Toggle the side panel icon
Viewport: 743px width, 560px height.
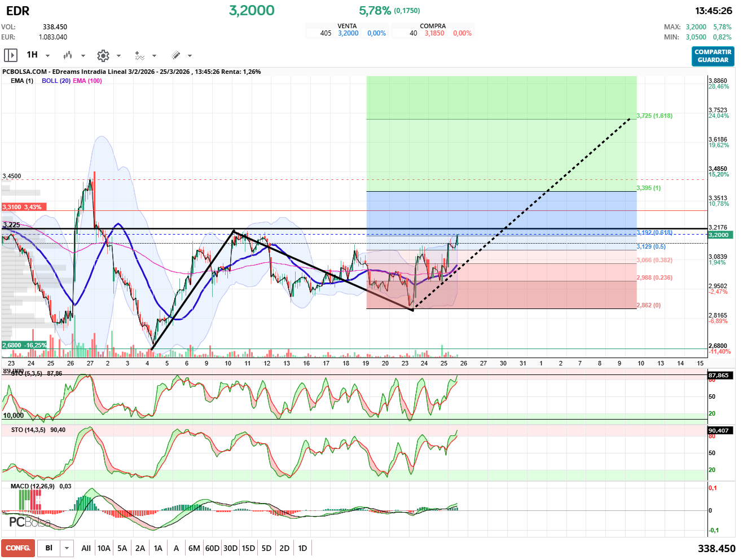(x=10, y=55)
